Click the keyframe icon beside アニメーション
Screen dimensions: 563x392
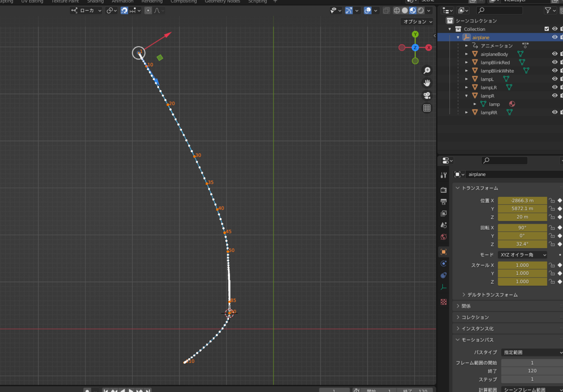(x=525, y=46)
